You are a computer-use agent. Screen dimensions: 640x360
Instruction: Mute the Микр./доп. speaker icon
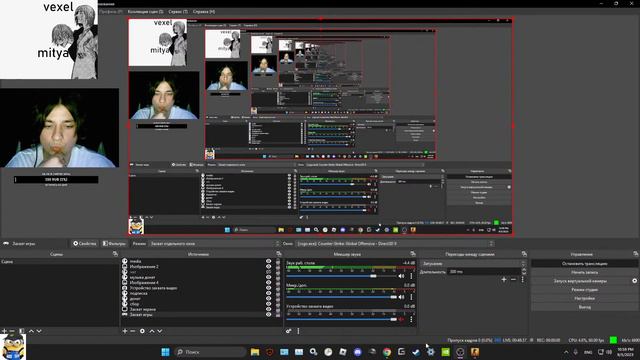point(401,297)
